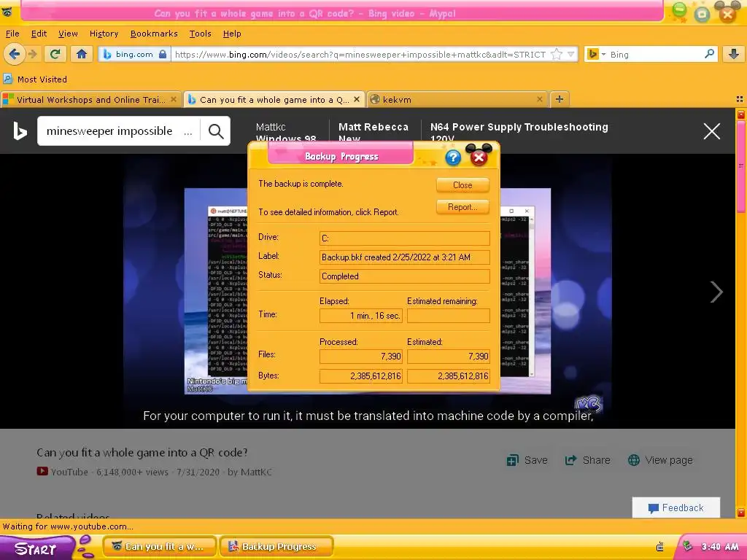Open the Edit menu
Viewport: 747px width, 560px height.
[39, 34]
